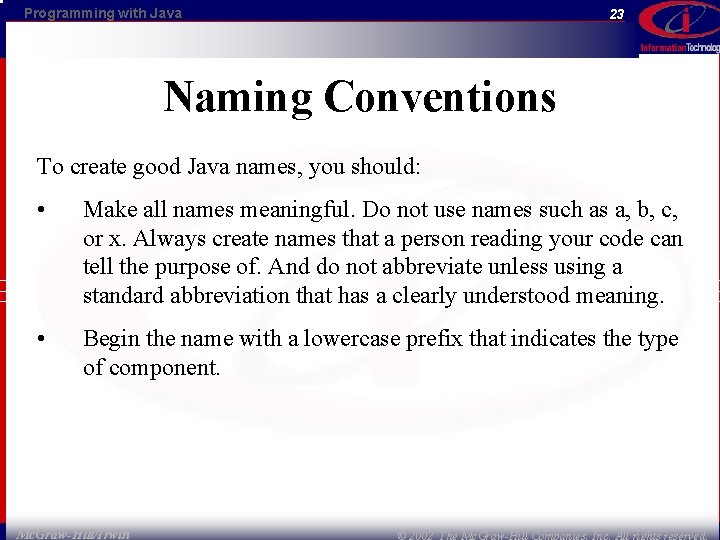Click the 'standard abbreviation that has a clearly understood meaning' line

[373, 296]
